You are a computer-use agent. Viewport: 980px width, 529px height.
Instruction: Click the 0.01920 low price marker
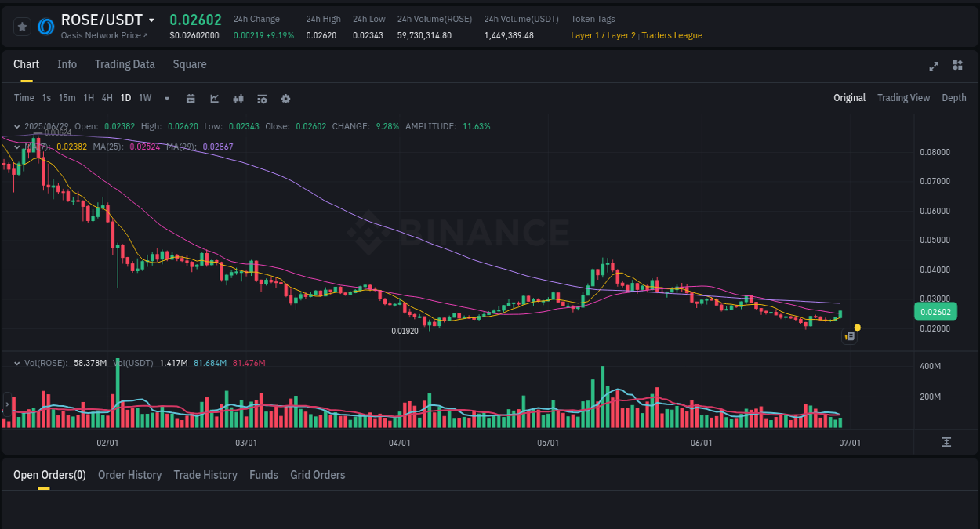405,331
